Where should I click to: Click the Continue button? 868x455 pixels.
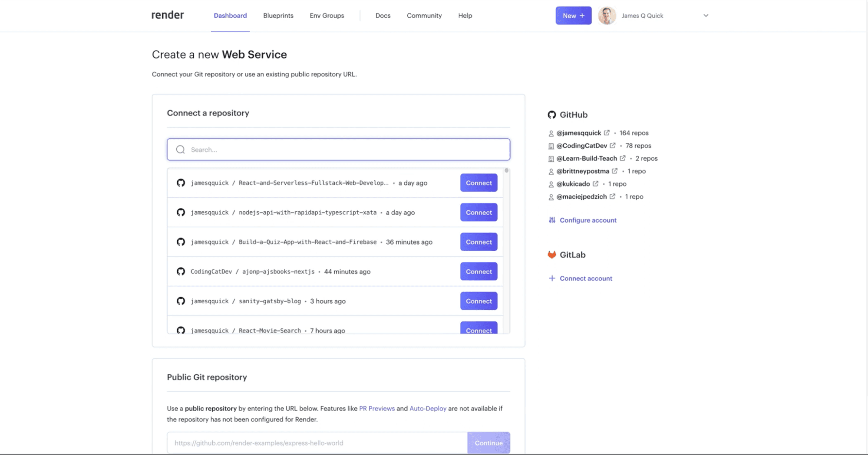[x=489, y=443]
